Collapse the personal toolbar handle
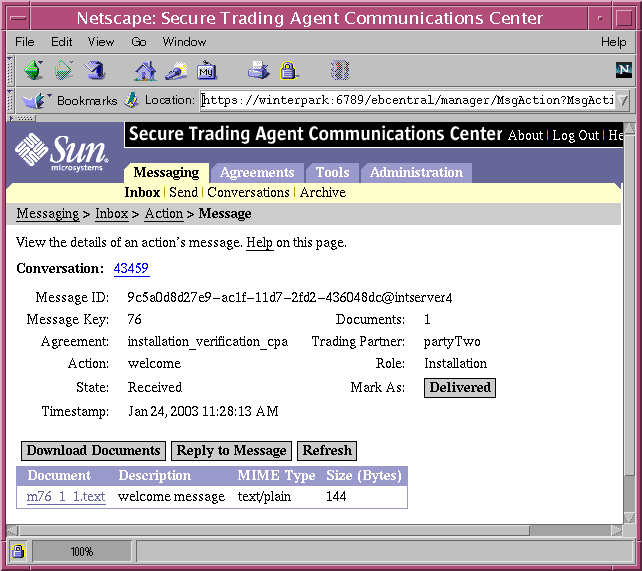Viewport: 642px width, 571px height. coord(22,118)
